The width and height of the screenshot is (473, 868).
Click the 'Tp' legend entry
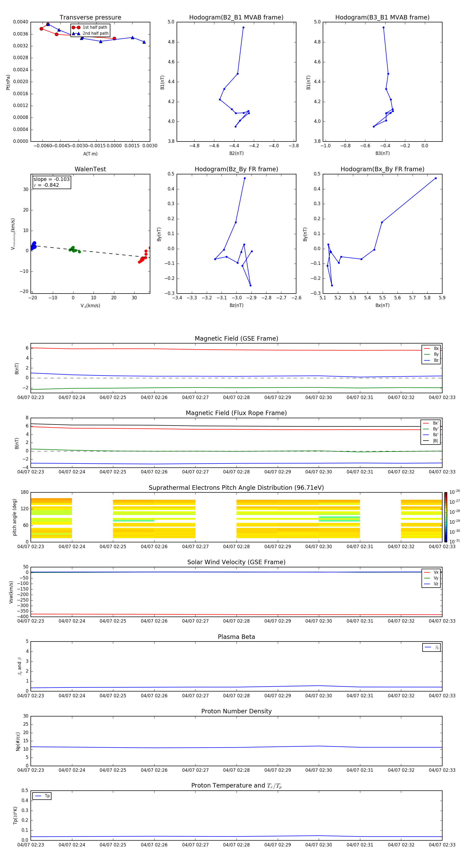[x=42, y=796]
